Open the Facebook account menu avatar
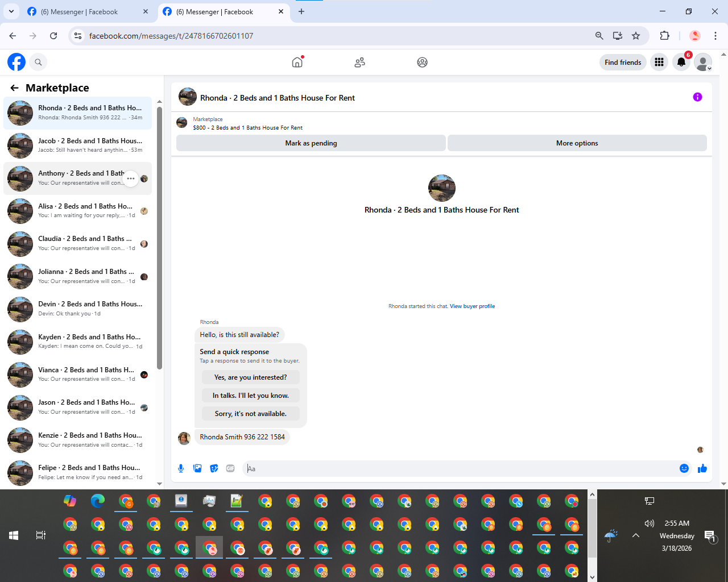 (704, 62)
